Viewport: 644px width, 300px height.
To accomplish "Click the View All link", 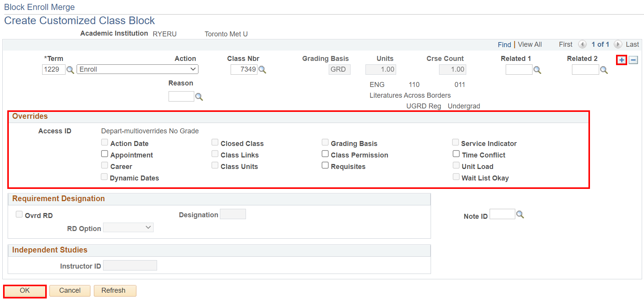I will [529, 44].
